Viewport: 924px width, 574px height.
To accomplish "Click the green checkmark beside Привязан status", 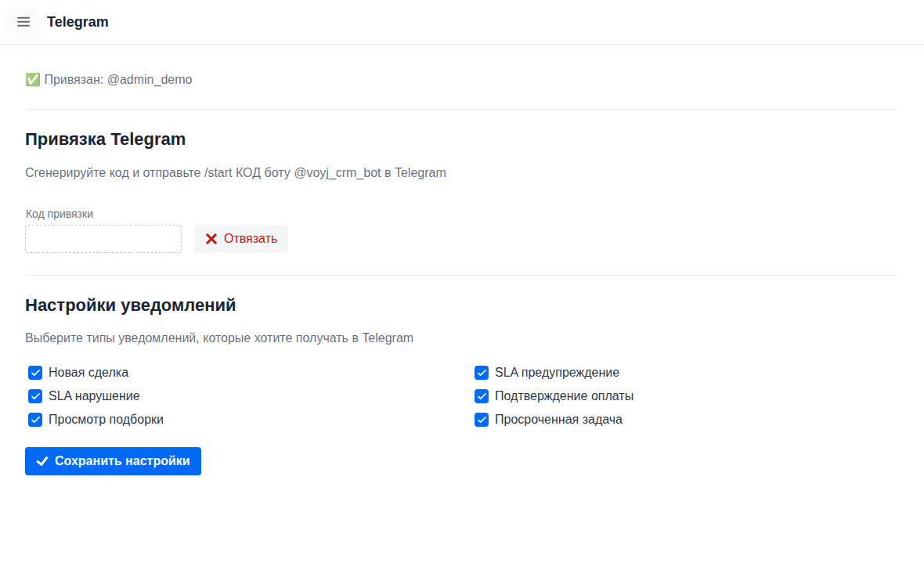I will pyautogui.click(x=32, y=79).
